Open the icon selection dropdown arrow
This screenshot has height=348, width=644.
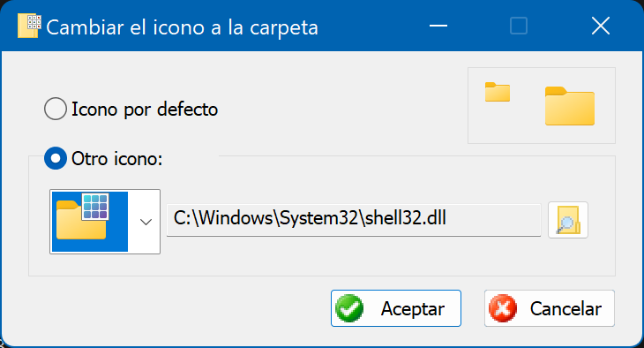click(x=146, y=222)
